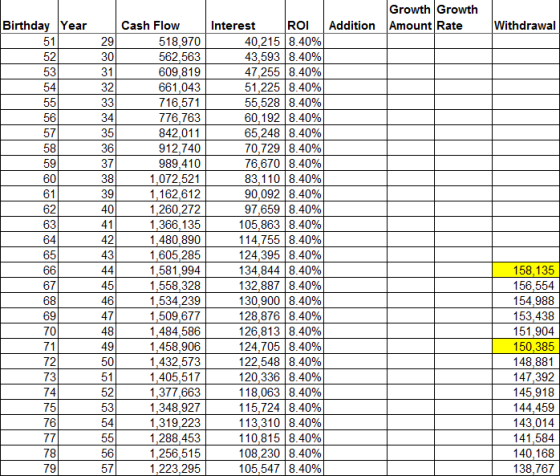This screenshot has width=560, height=476.
Task: Click interest value 105,863
Action: (x=259, y=225)
